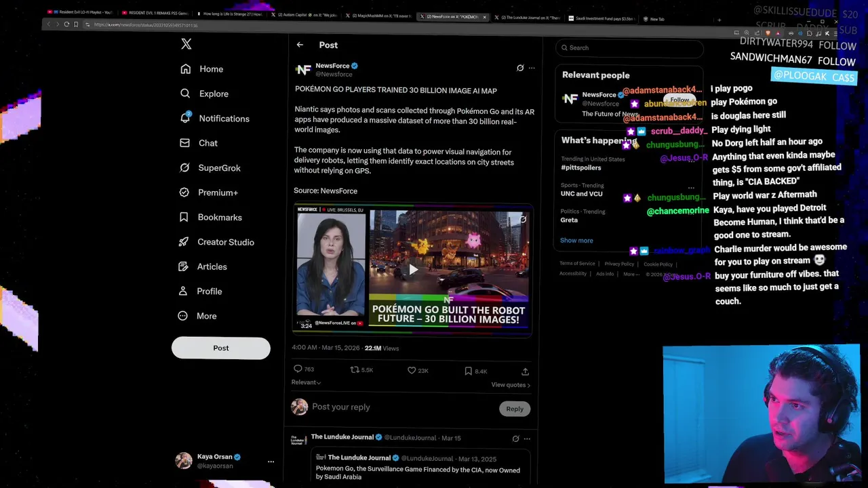Image resolution: width=868 pixels, height=488 pixels.
Task: Click the 22.1M Views count
Action: [381, 348]
